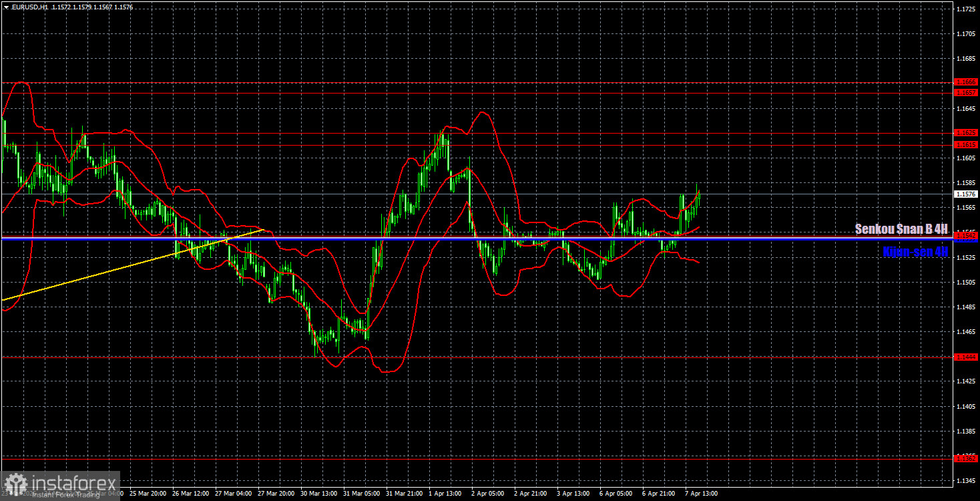Click the red 1.1625 level label
980x501 pixels.
click(x=966, y=133)
